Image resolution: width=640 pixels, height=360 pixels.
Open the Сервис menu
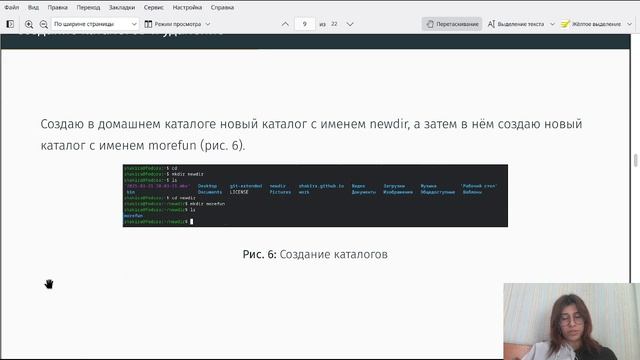(x=153, y=7)
